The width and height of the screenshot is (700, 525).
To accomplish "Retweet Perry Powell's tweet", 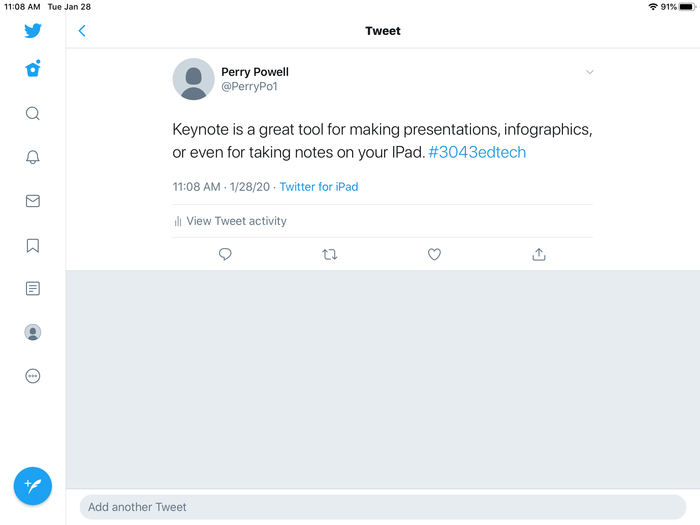I will (330, 254).
